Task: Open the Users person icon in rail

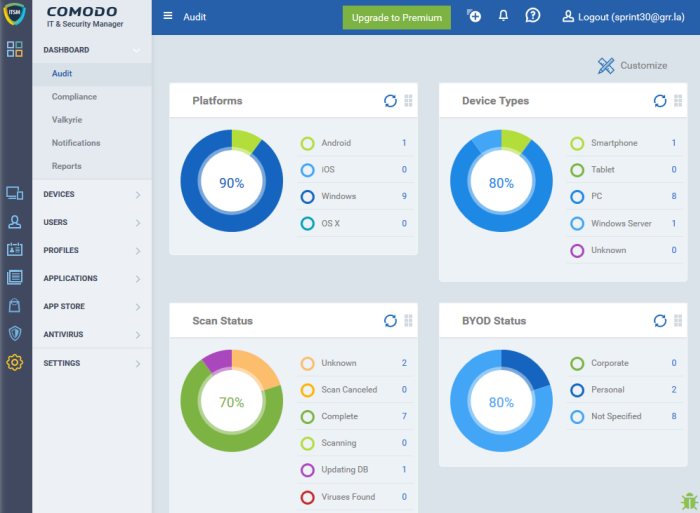Action: pos(15,222)
